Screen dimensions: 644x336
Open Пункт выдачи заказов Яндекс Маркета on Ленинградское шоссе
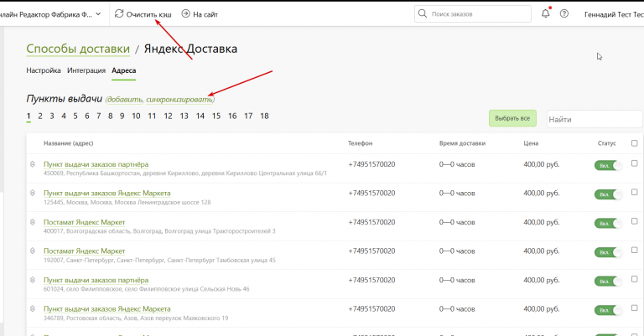(107, 193)
